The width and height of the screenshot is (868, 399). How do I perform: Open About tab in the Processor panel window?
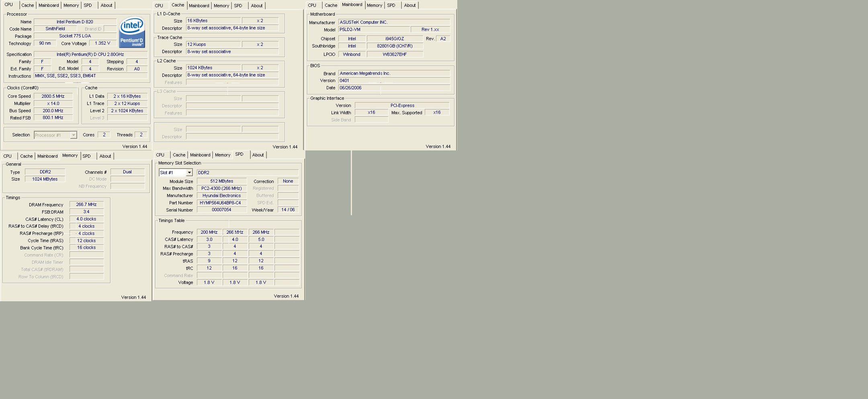(x=106, y=5)
